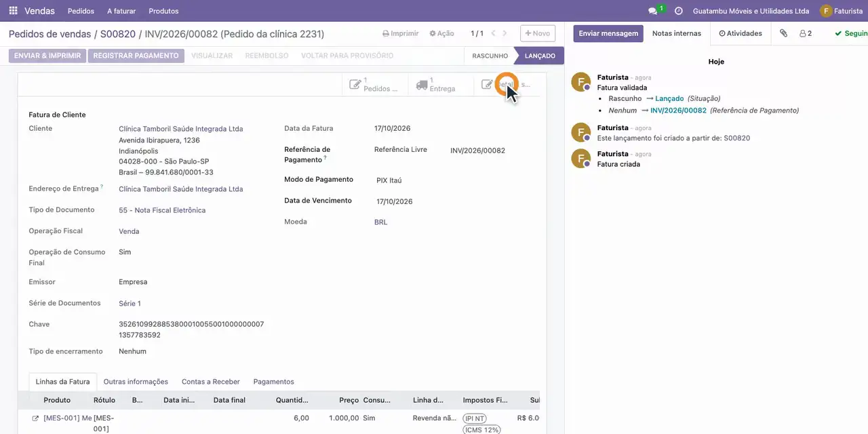Sort by Produto column header
This screenshot has height=434, width=868.
tap(57, 400)
